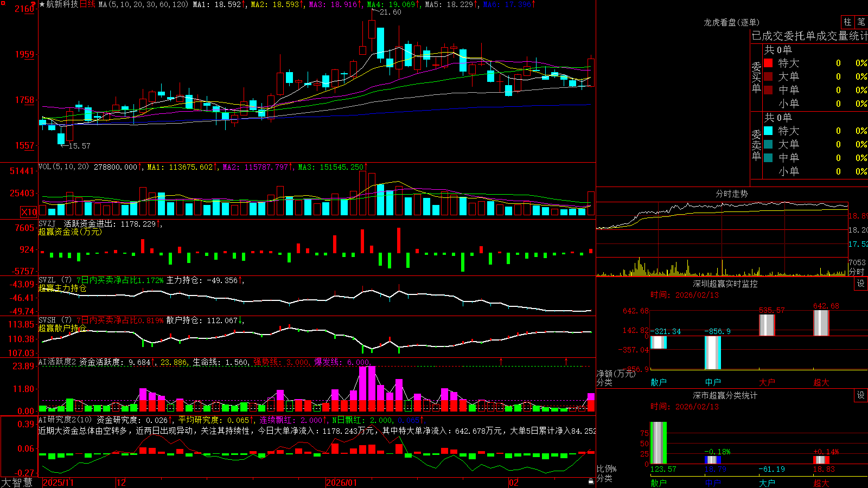
Task: Click the 21.60 high price marker
Action: (x=390, y=12)
